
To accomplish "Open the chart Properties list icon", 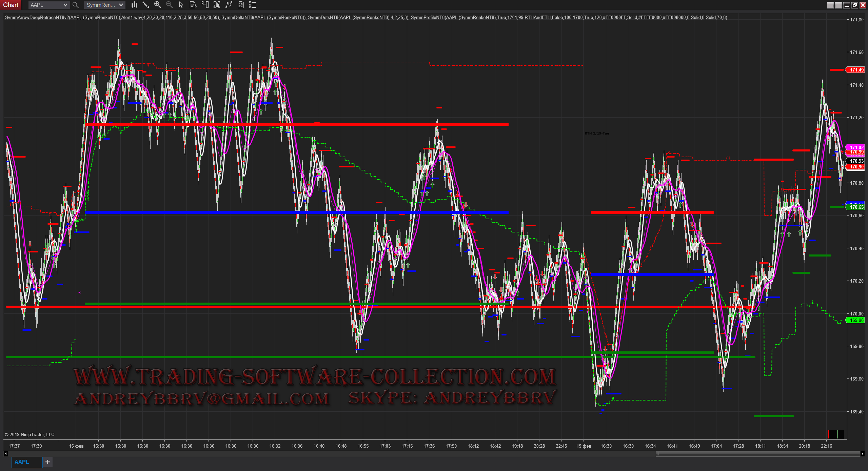I will [253, 5].
